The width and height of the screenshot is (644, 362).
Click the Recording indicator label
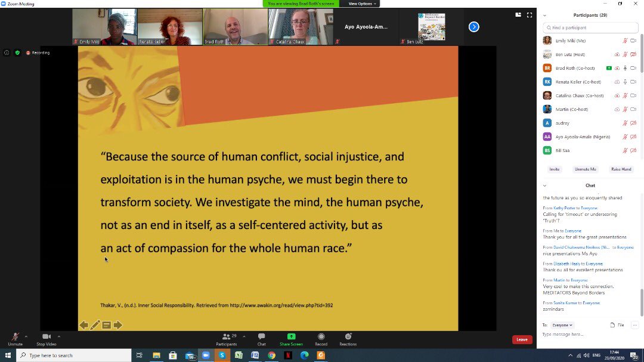38,52
